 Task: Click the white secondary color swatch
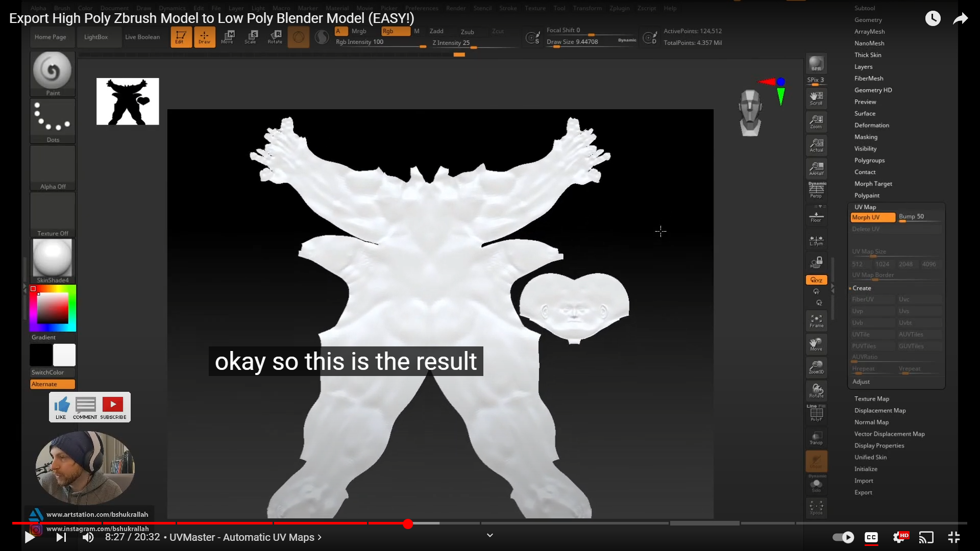[x=64, y=355]
